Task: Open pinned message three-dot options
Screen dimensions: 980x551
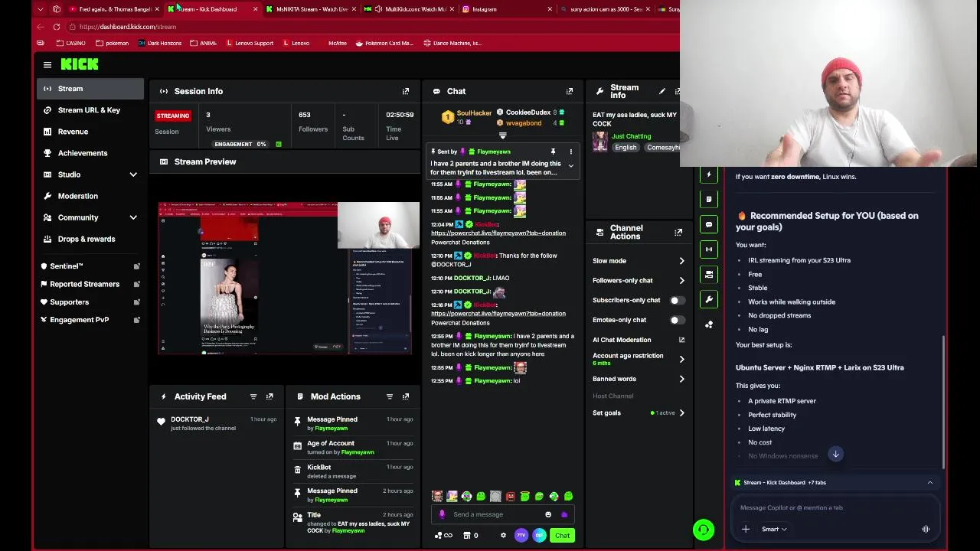Action: tap(570, 152)
